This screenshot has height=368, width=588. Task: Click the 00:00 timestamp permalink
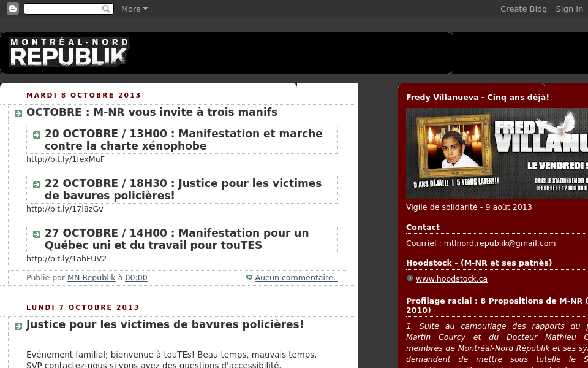click(136, 277)
